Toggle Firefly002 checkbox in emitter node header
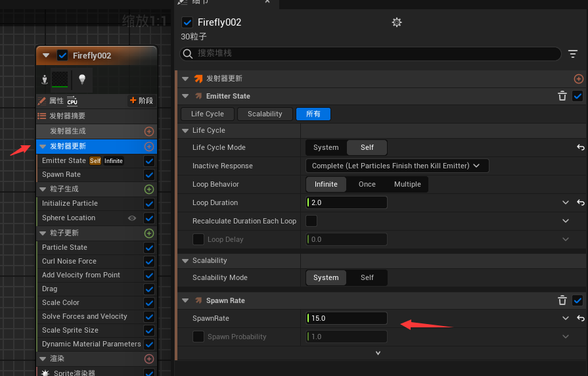Screen dimensions: 588x376 point(62,55)
